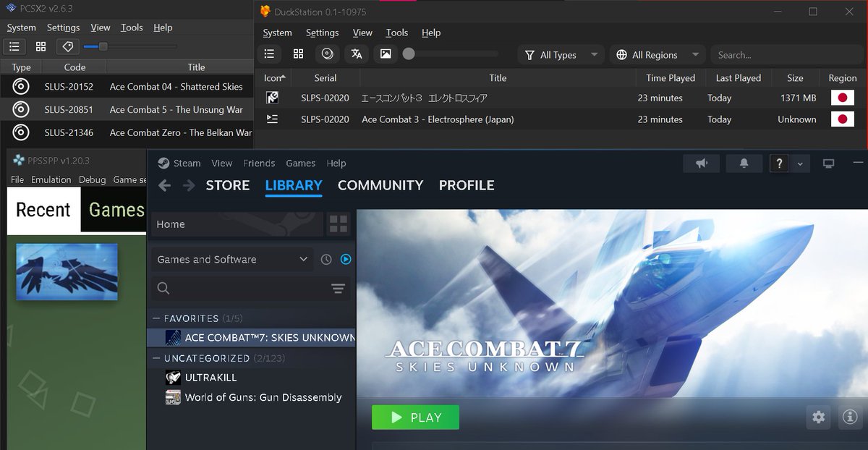The width and height of the screenshot is (868, 450).
Task: Open DuckStation Settings menu
Action: pyautogui.click(x=322, y=33)
